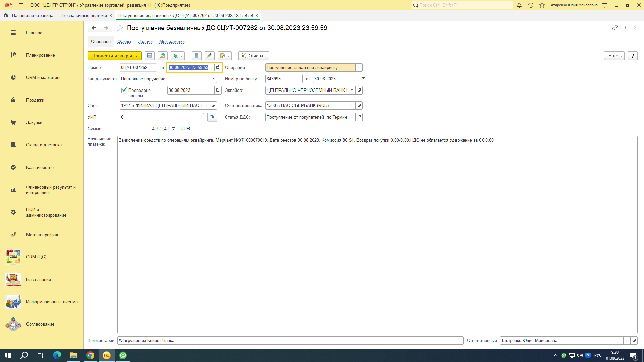Click calculator icon in Сумма field

coord(173,129)
